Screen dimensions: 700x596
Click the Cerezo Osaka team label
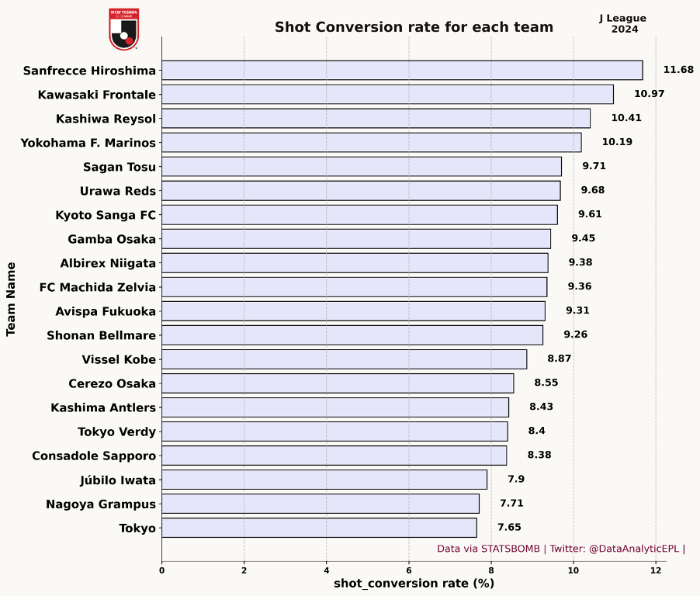[x=112, y=383]
